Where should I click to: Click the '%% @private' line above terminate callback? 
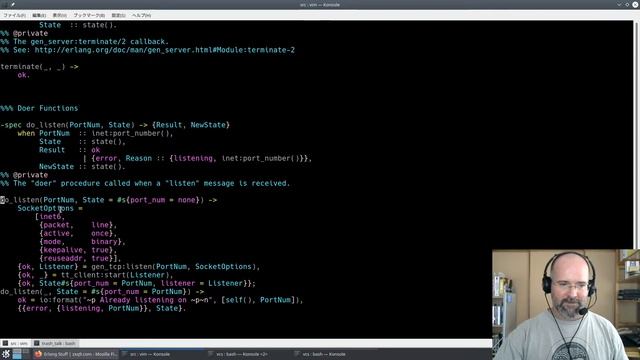coord(24,33)
